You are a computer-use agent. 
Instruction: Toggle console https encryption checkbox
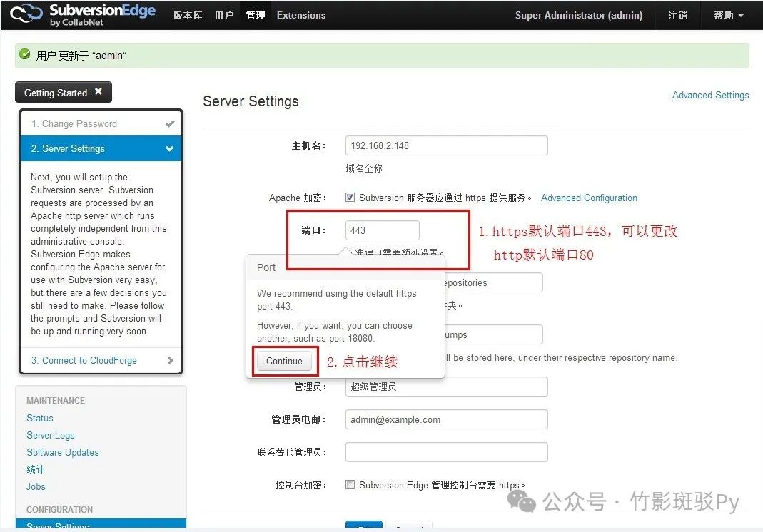point(350,485)
